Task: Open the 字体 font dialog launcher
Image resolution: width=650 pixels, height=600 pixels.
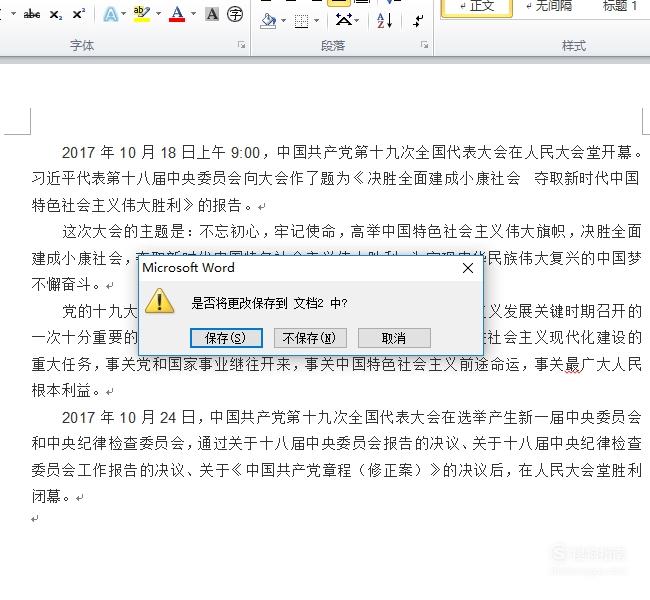Action: tap(241, 44)
